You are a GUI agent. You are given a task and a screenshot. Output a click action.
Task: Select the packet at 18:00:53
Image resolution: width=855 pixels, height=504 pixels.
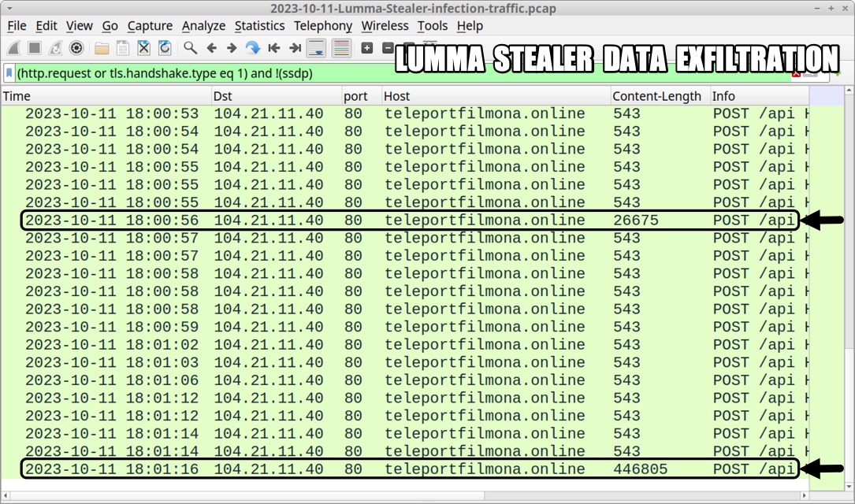click(x=405, y=113)
